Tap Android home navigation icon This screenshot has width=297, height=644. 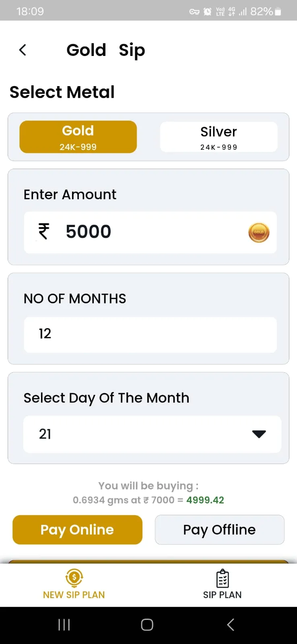point(147,625)
